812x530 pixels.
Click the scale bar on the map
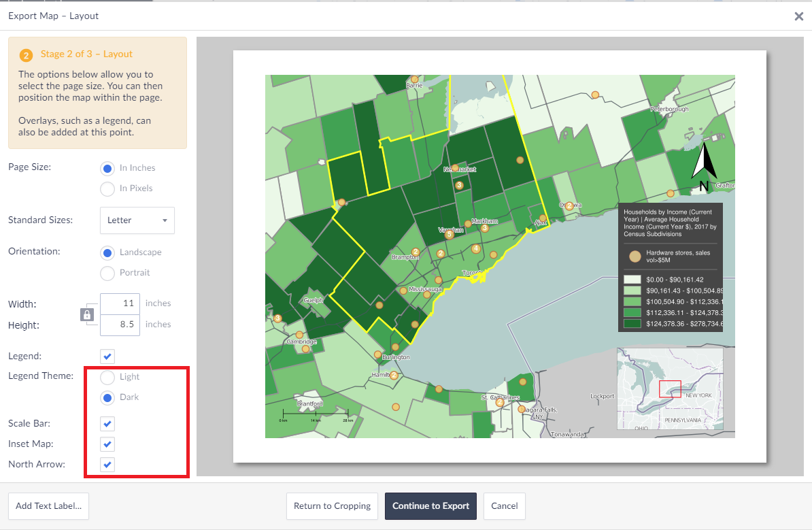316,414
